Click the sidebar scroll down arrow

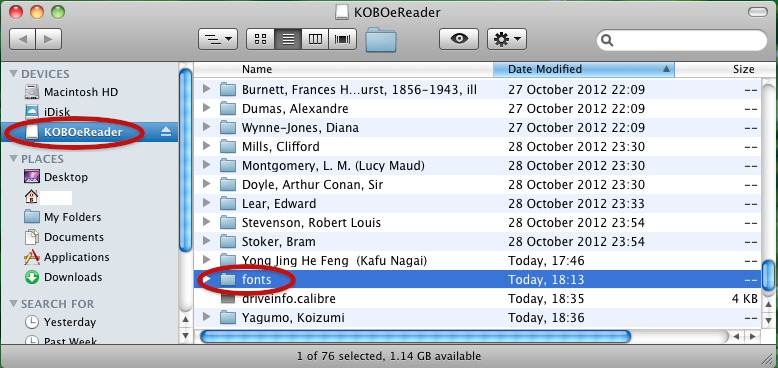coord(185,335)
